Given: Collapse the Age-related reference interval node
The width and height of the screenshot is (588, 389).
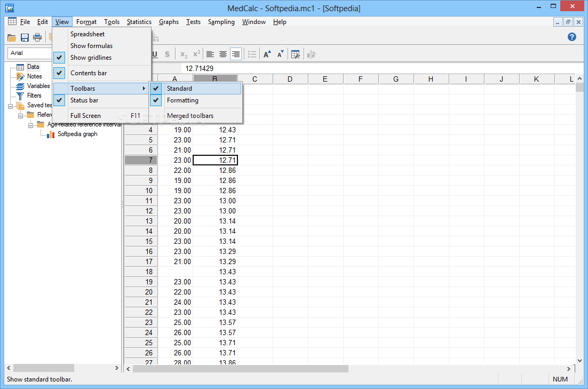Looking at the screenshot, I should 31,125.
